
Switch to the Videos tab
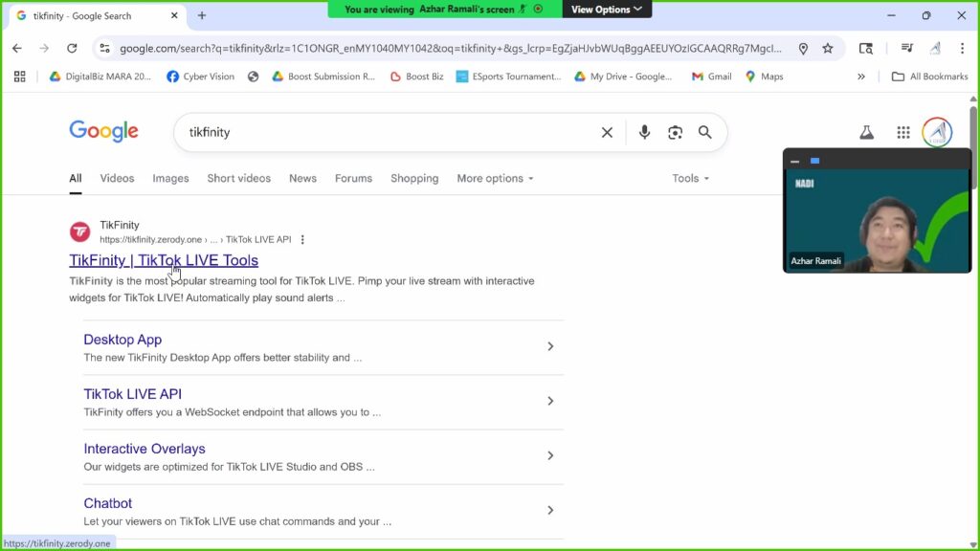coord(117,178)
